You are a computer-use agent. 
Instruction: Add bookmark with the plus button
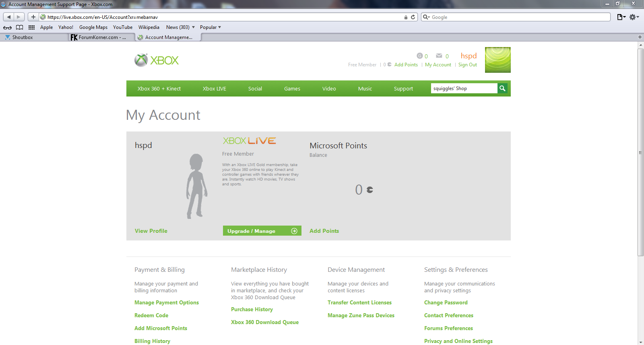(x=33, y=17)
